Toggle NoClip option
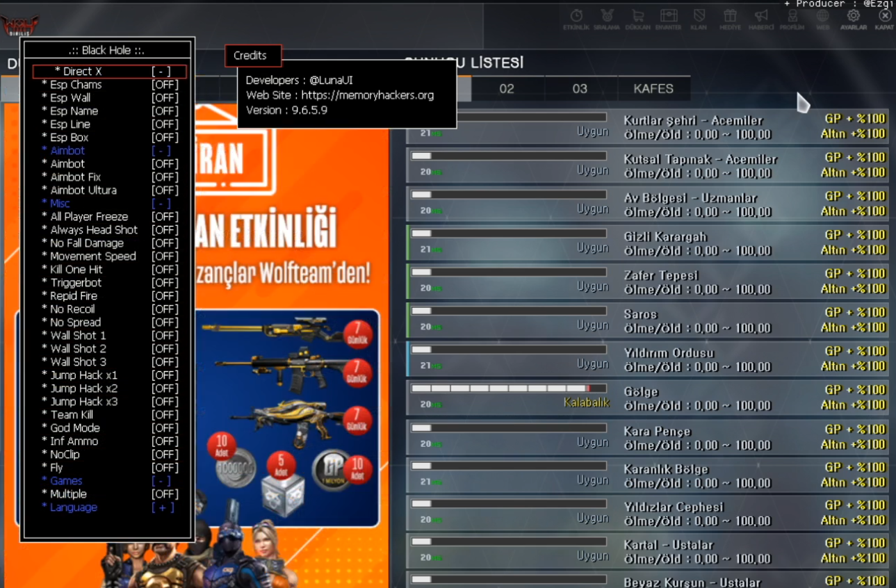The image size is (896, 588). (x=109, y=455)
